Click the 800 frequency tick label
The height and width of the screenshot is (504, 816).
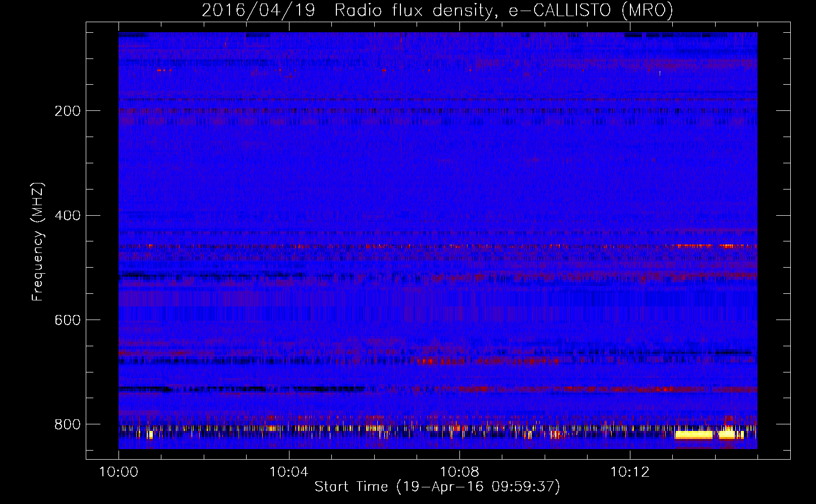[x=68, y=425]
